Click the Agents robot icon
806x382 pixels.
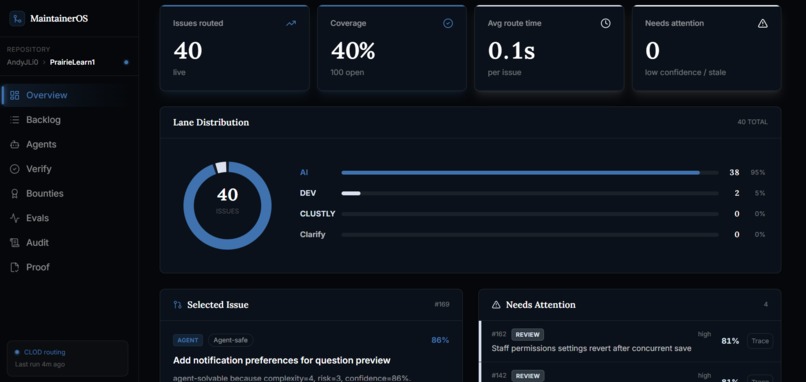(x=14, y=144)
